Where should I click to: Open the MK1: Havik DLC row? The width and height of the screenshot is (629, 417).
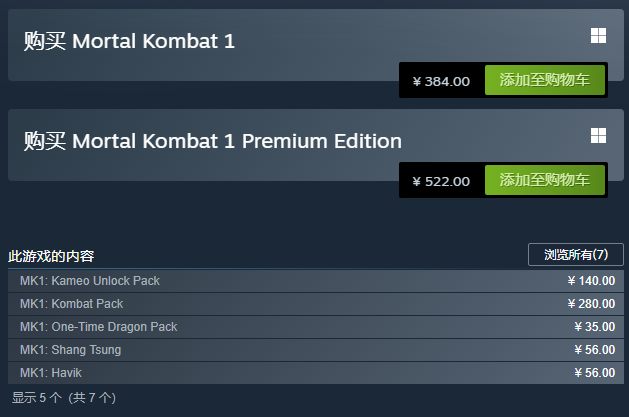316,373
